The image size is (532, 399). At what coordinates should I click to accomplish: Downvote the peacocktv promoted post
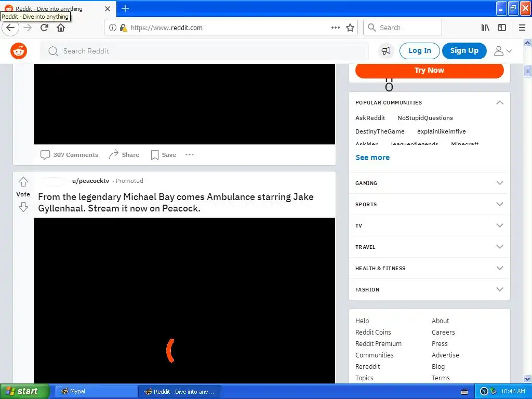pos(23,207)
